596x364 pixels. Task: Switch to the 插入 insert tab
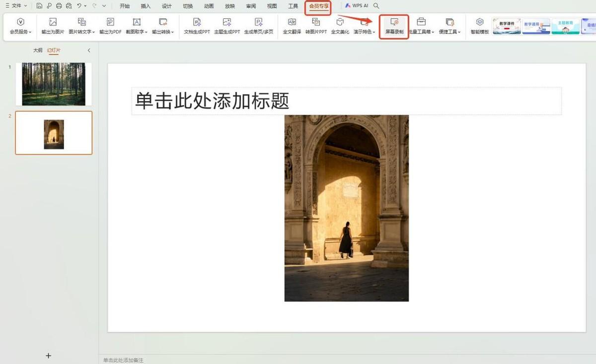tap(146, 6)
